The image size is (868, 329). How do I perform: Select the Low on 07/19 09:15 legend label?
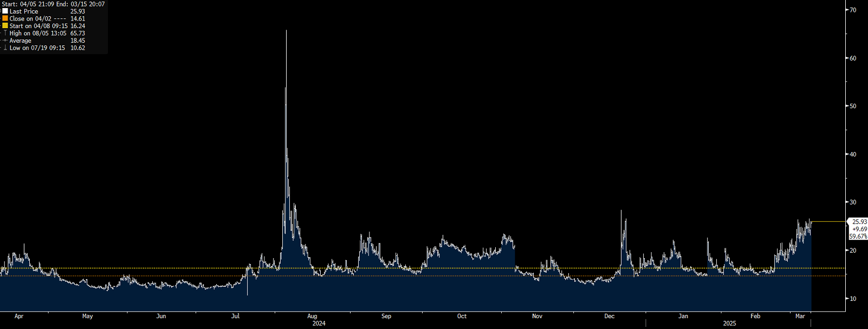pos(37,48)
